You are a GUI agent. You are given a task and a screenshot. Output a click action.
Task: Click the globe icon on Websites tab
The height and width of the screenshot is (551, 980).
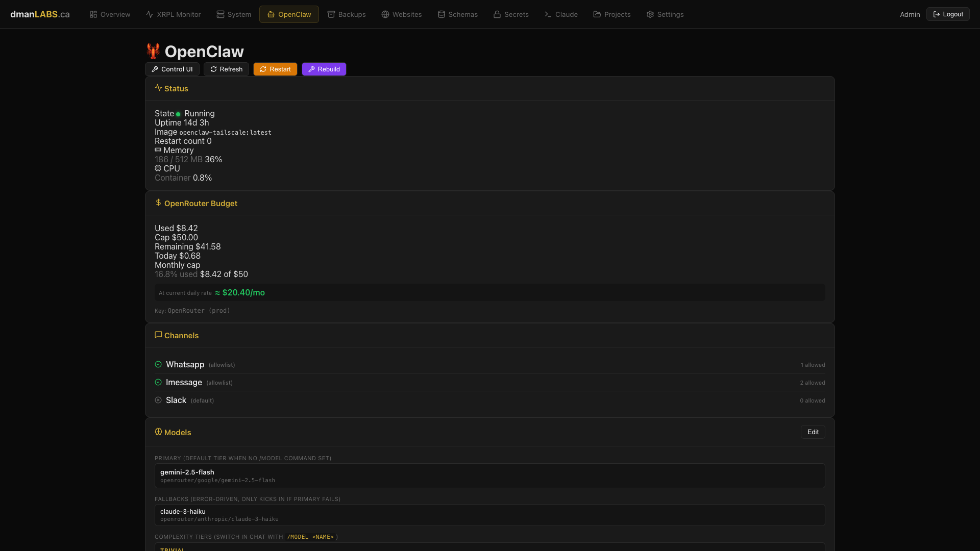(x=385, y=14)
